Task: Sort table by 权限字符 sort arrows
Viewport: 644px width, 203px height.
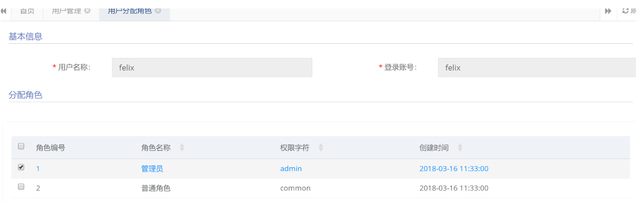Action: coord(321,148)
